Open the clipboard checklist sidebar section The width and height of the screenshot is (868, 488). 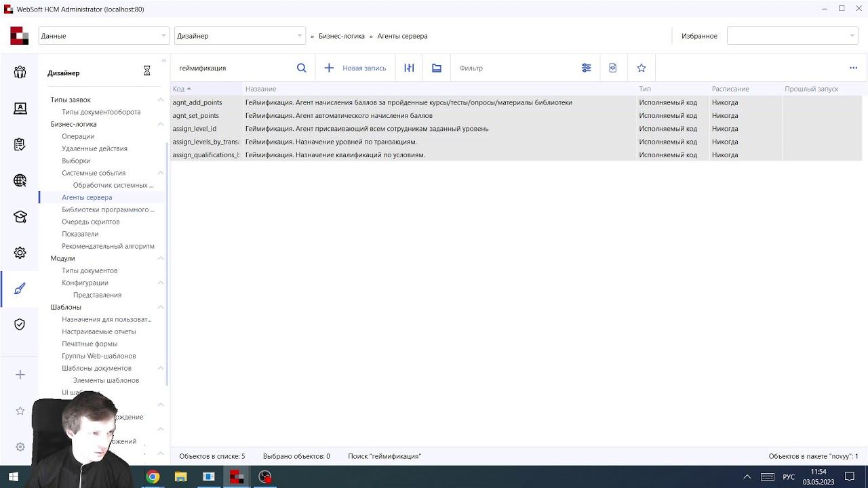point(20,144)
